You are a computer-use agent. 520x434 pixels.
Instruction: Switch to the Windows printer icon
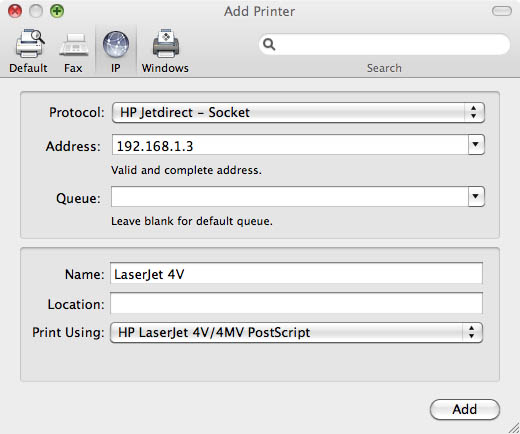pos(166,43)
